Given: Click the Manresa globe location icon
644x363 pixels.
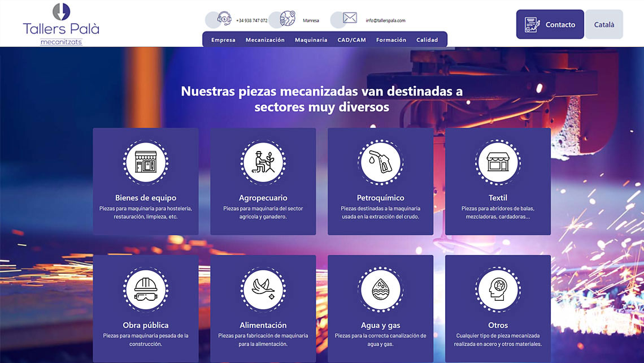Looking at the screenshot, I should (x=288, y=19).
